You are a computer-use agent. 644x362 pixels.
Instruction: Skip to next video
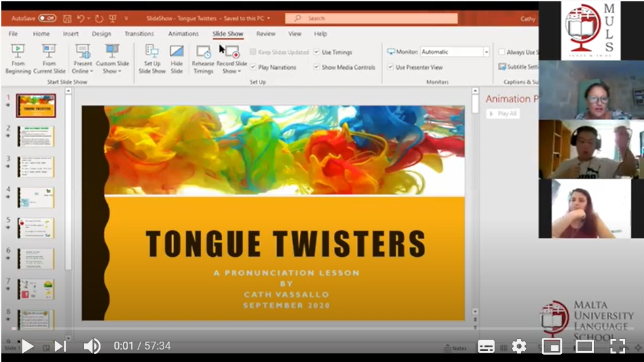60,346
